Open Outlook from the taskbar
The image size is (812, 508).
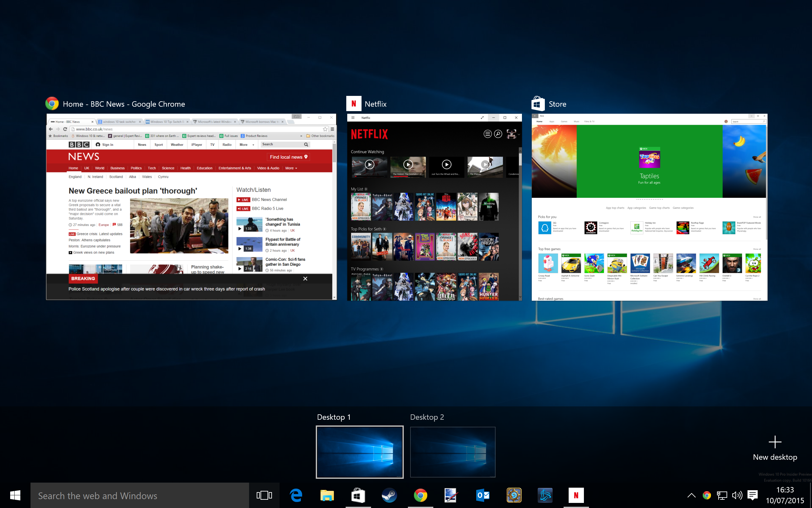(483, 495)
